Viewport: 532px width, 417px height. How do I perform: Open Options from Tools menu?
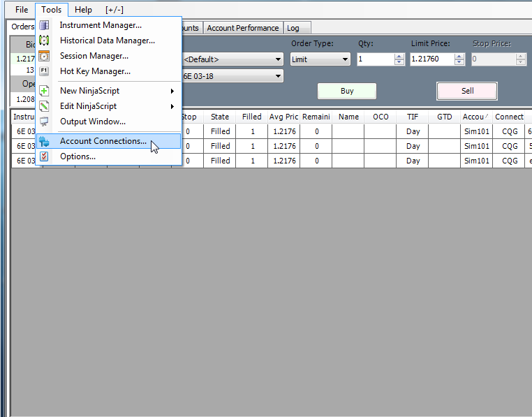pos(109,156)
